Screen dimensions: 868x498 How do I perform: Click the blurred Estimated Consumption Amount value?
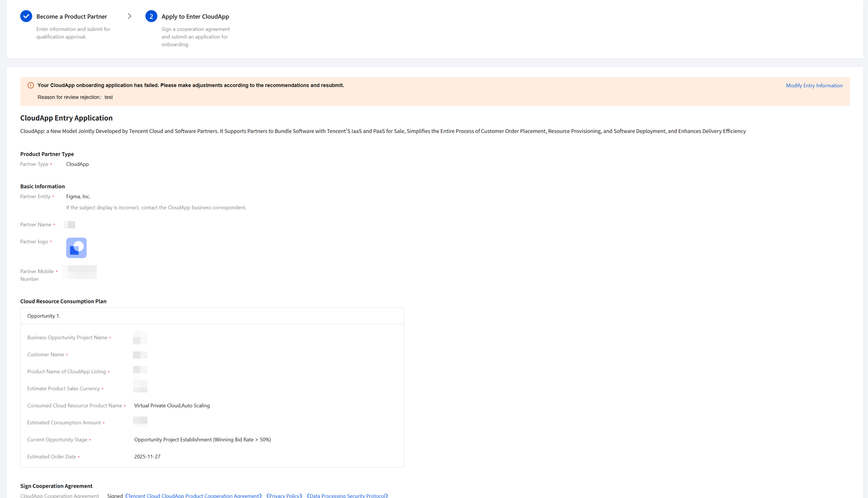(x=140, y=421)
